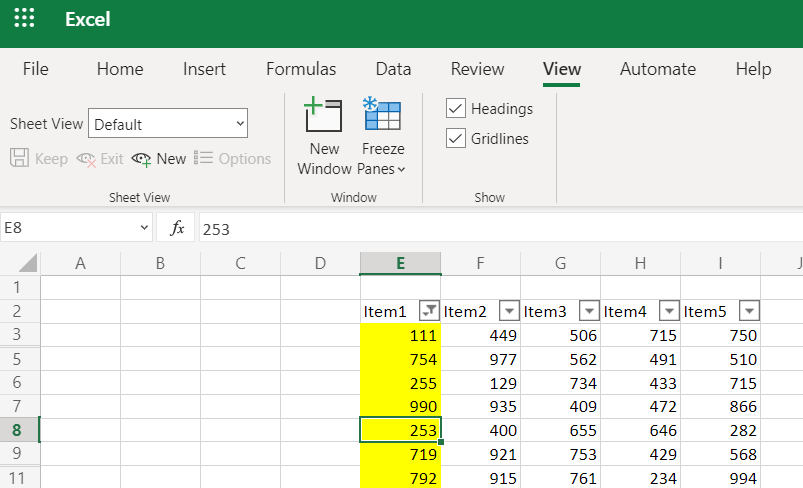803x488 pixels.
Task: Click the Keep sheet view save icon
Action: click(19, 158)
